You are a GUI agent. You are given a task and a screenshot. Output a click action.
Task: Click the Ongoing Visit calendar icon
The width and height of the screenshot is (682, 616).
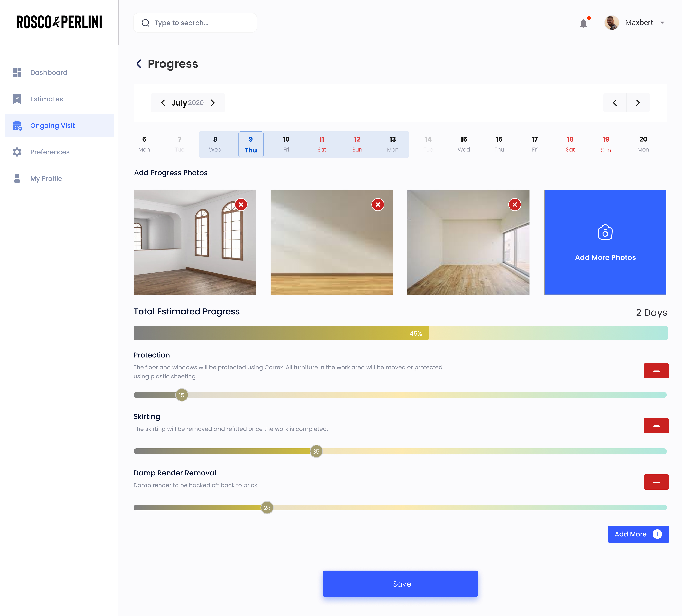click(x=17, y=125)
